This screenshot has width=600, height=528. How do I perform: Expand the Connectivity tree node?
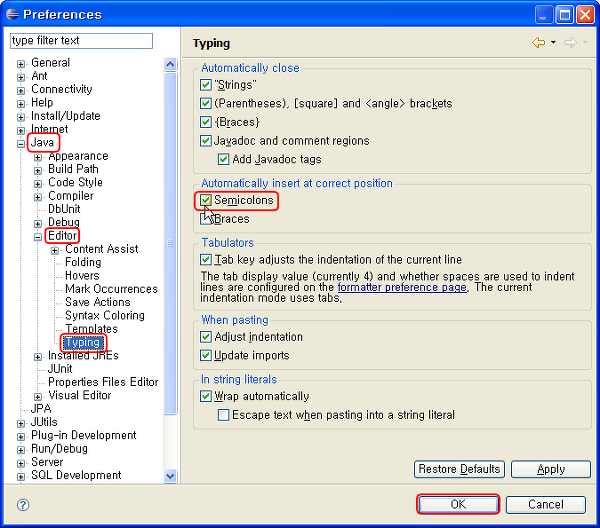21,91
